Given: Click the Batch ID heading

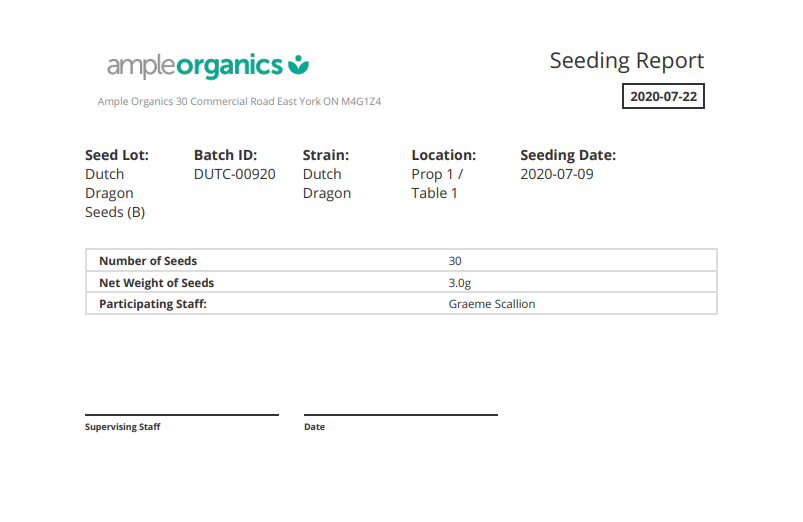Looking at the screenshot, I should point(225,155).
